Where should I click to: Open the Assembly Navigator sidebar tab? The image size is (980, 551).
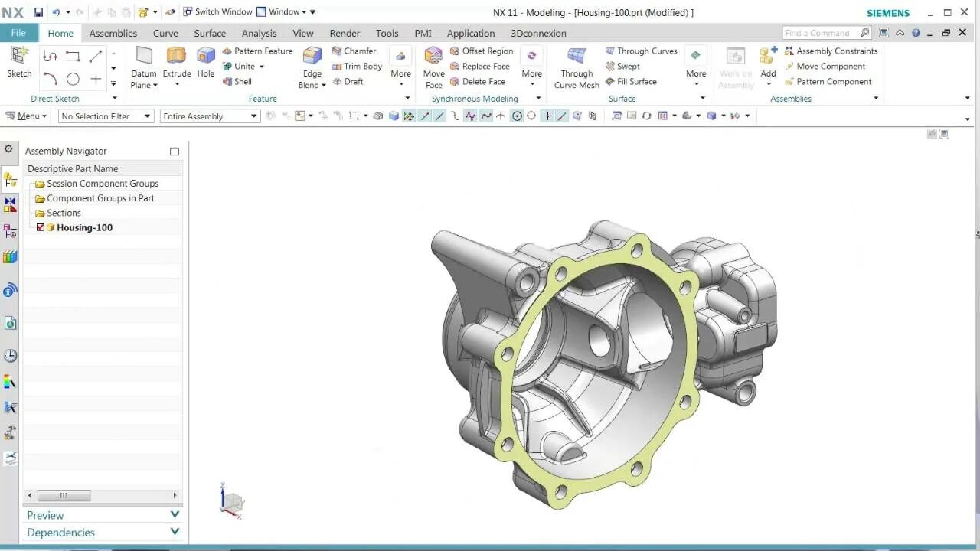(x=10, y=180)
